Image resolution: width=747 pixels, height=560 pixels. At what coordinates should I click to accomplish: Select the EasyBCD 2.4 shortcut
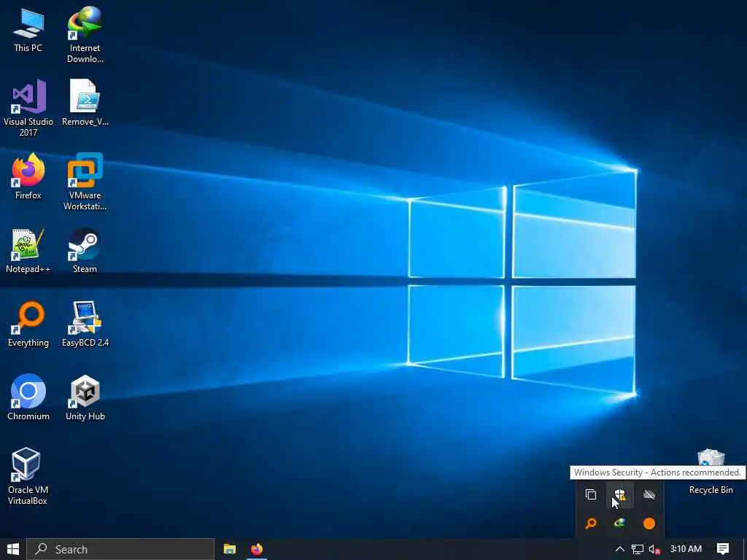point(85,324)
